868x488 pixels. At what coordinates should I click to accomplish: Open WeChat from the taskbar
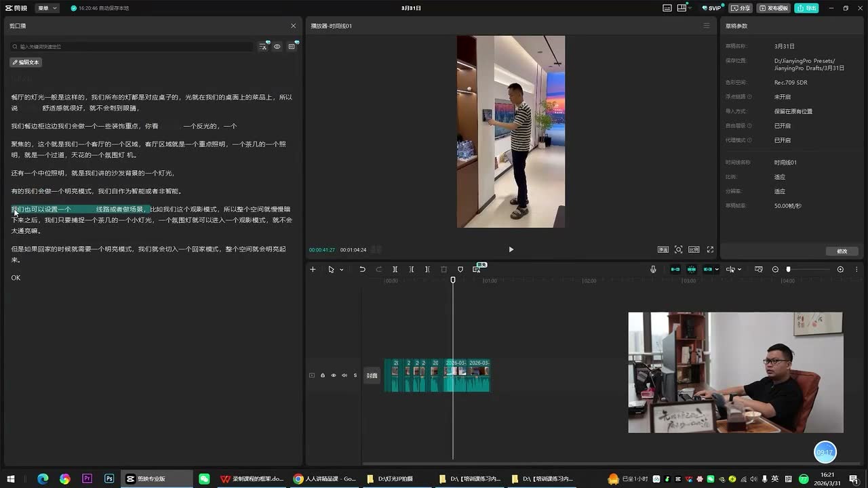point(204,479)
